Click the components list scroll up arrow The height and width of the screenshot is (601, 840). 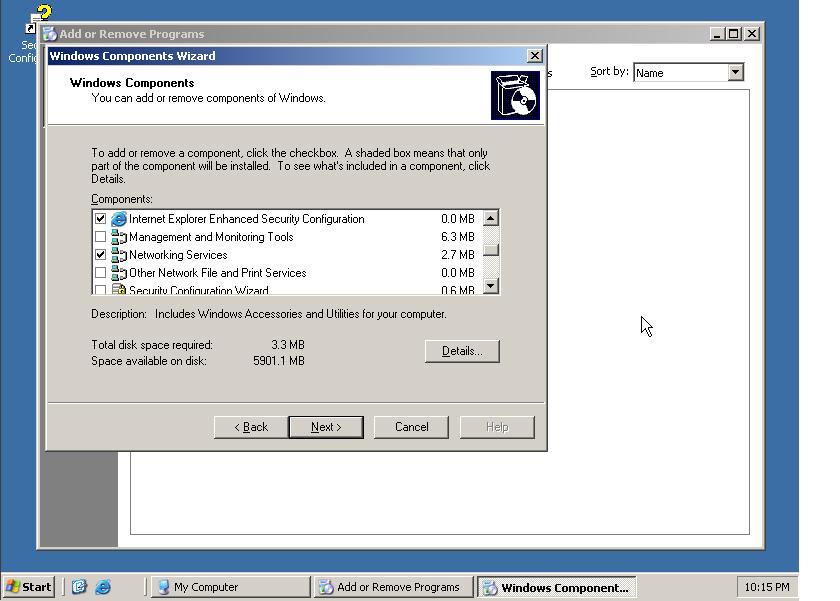(491, 218)
